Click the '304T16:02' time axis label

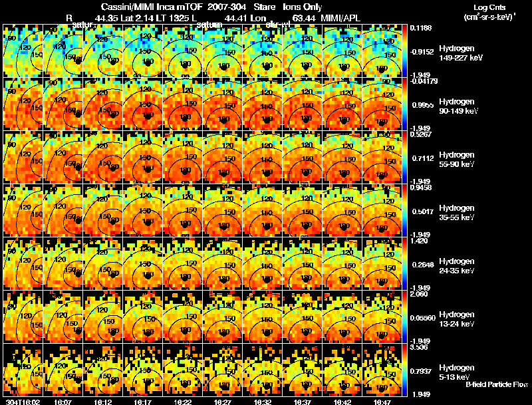(x=23, y=402)
